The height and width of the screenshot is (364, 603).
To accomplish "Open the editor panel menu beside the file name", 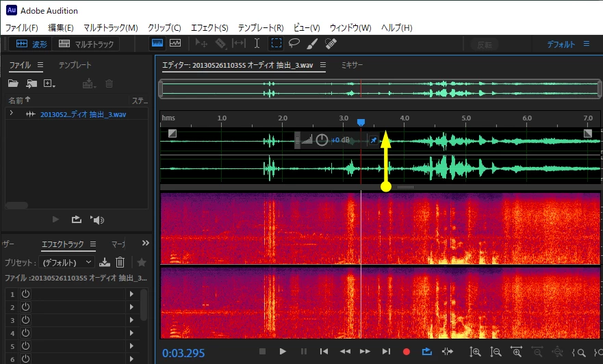I will pos(323,65).
